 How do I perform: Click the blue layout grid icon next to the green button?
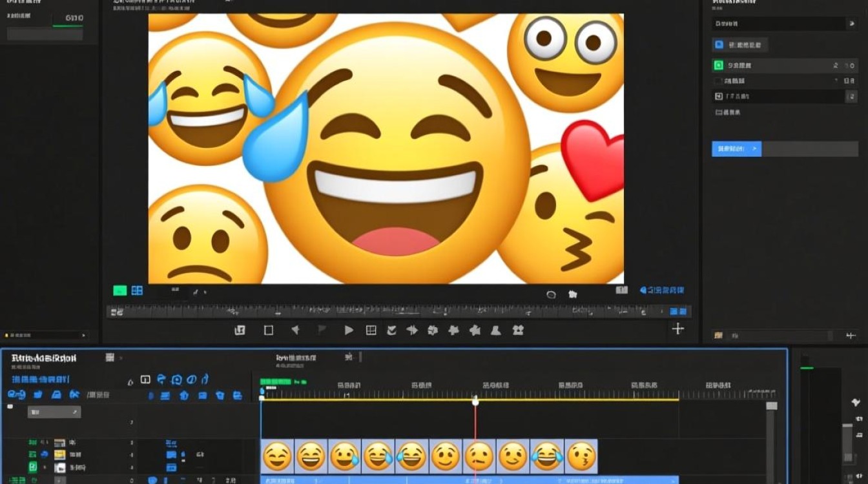point(137,290)
